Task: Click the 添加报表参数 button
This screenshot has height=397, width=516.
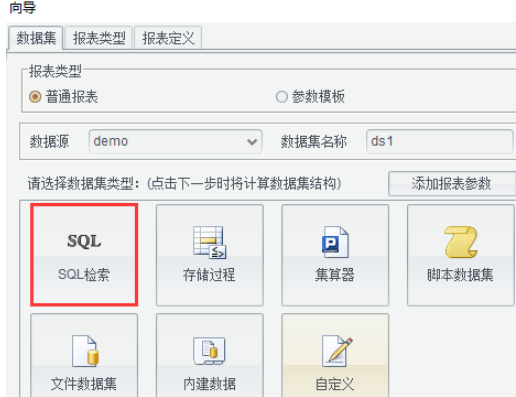Action: coord(452,183)
